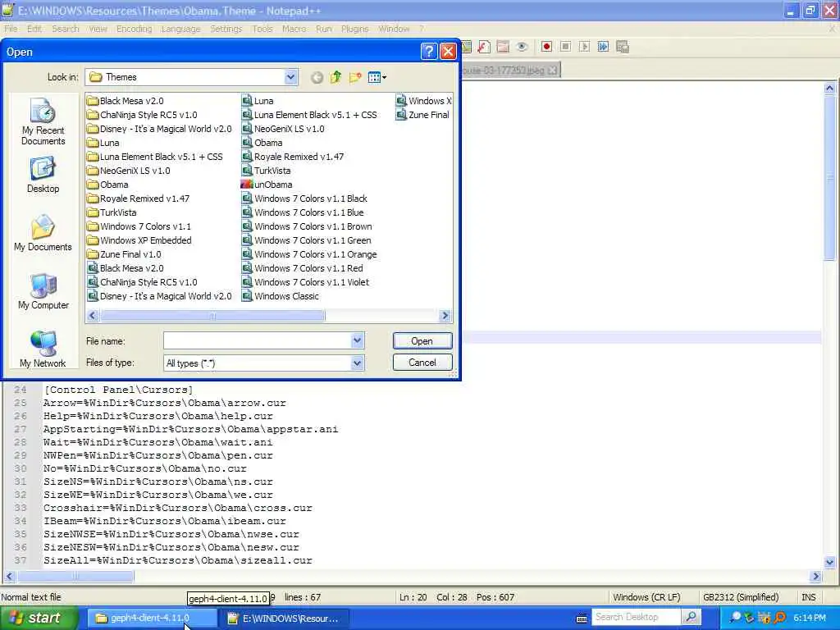
Task: Select the Obama theme file
Action: 262,143
